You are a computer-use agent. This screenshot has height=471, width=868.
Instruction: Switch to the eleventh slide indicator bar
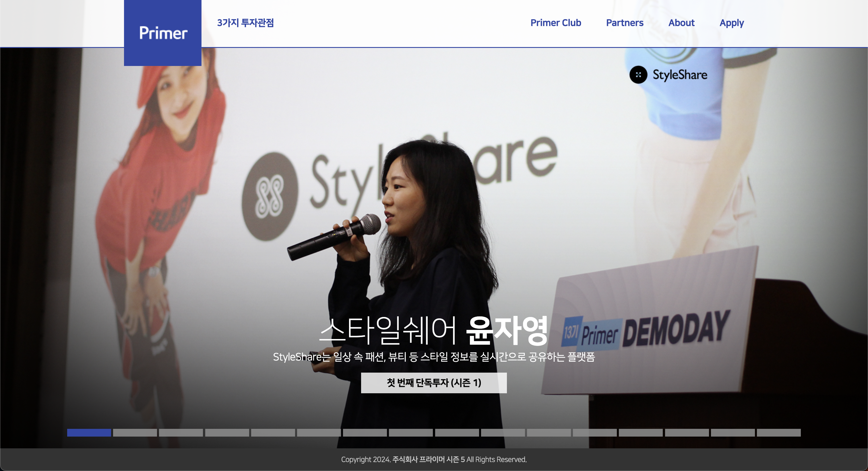549,432
